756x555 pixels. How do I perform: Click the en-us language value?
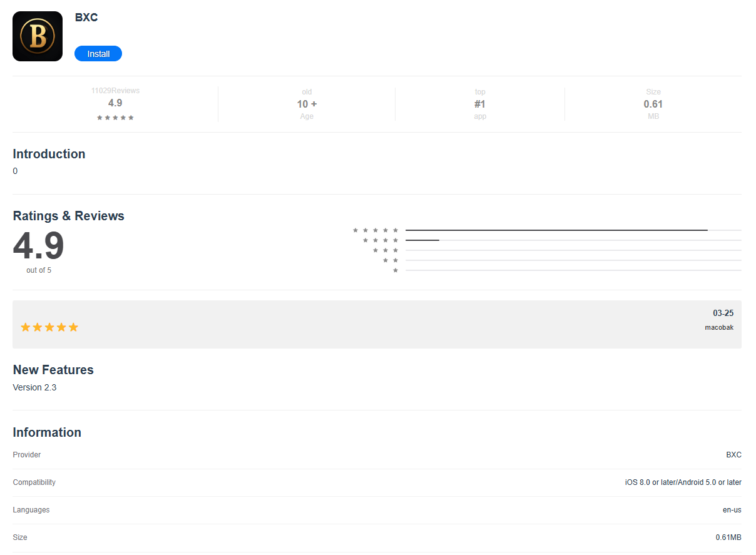click(732, 510)
